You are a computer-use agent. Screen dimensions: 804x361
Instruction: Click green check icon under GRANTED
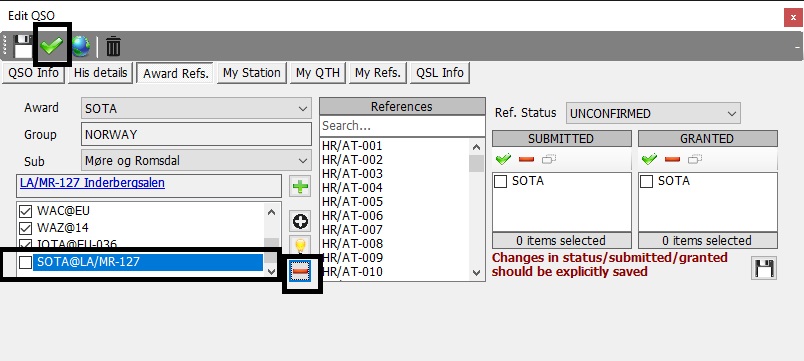pos(650,159)
